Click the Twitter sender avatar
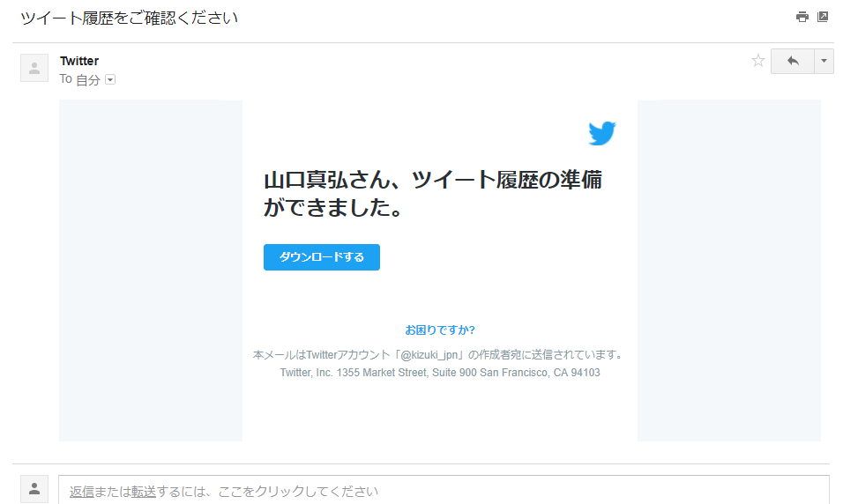Viewport: 843px width, 504px height. point(34,68)
